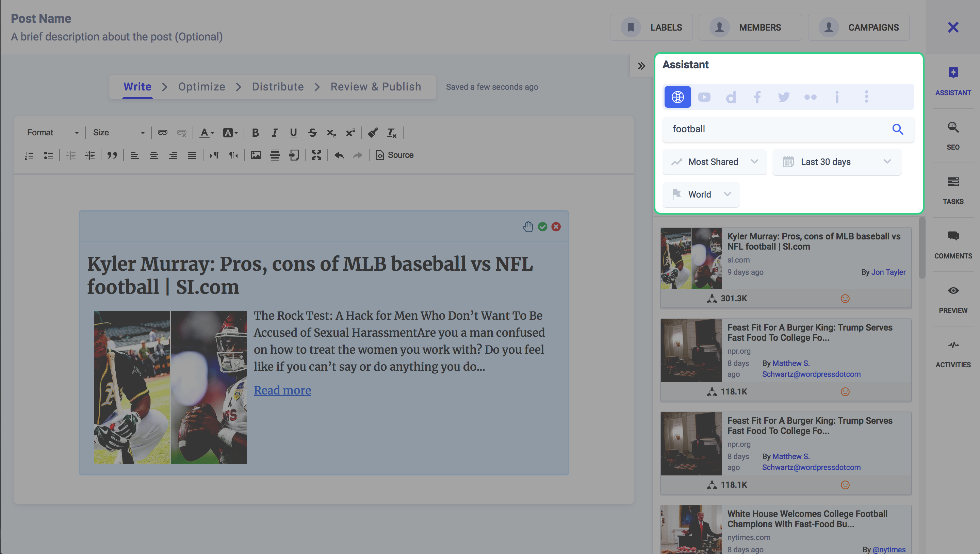Click the CAMPAIGNS button
The width and height of the screenshot is (980, 555).
click(859, 28)
